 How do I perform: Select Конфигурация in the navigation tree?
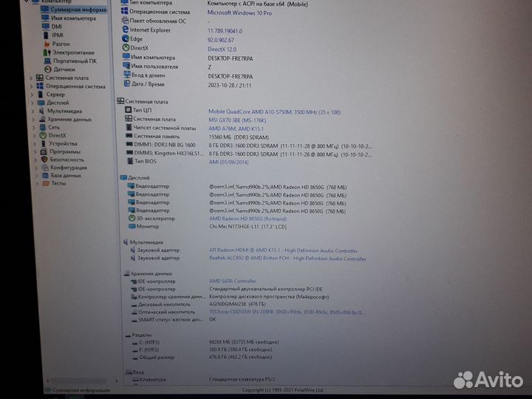click(x=69, y=167)
